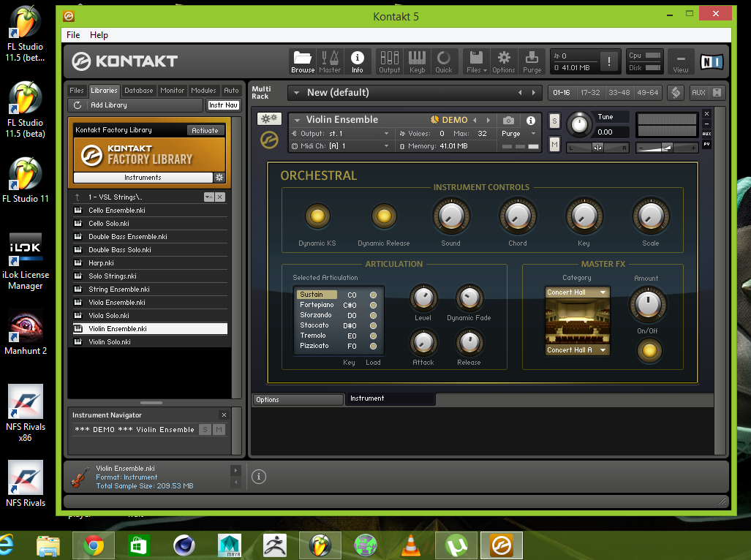Click the panic exclamation button
The width and height of the screenshot is (751, 560).
pyautogui.click(x=608, y=61)
